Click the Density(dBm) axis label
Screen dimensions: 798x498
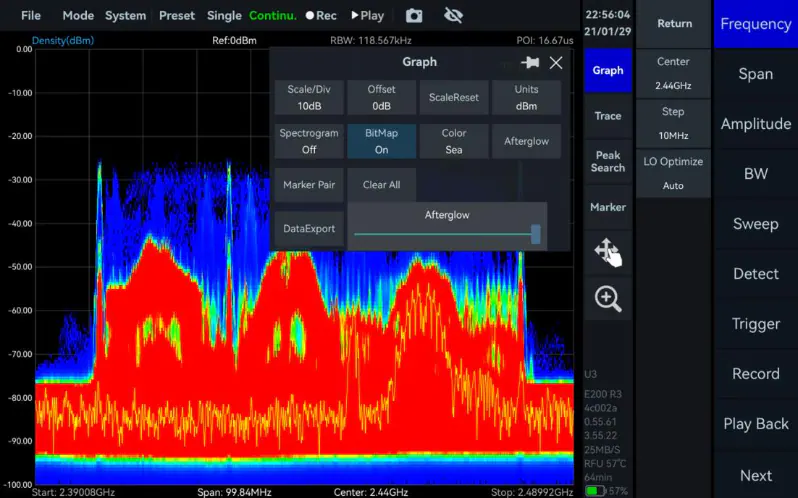[x=63, y=41]
